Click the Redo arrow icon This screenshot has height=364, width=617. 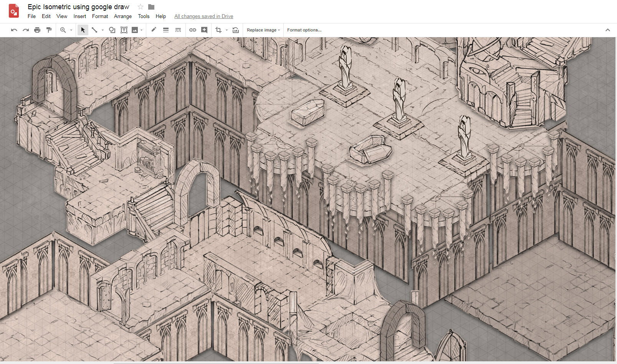click(x=26, y=30)
